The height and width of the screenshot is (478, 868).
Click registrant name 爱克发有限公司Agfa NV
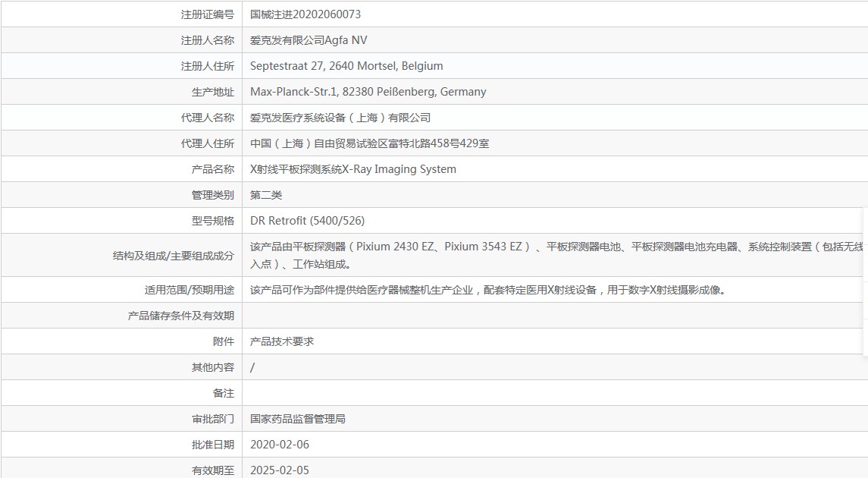tap(309, 40)
